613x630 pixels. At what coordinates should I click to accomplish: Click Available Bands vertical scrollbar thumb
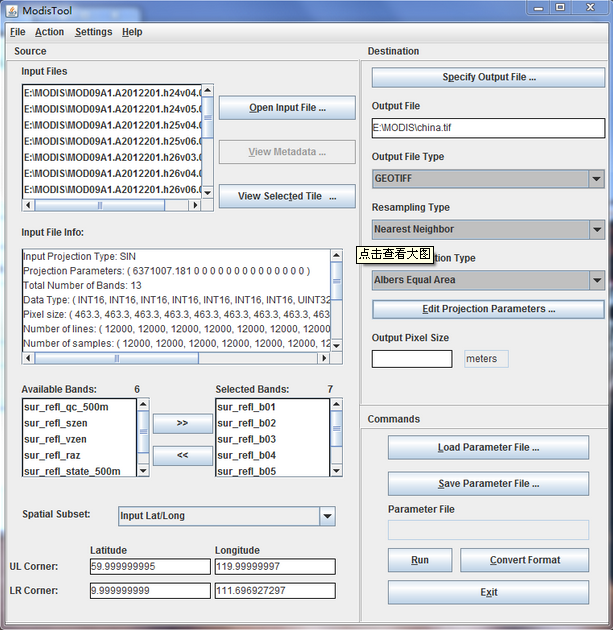click(x=143, y=432)
